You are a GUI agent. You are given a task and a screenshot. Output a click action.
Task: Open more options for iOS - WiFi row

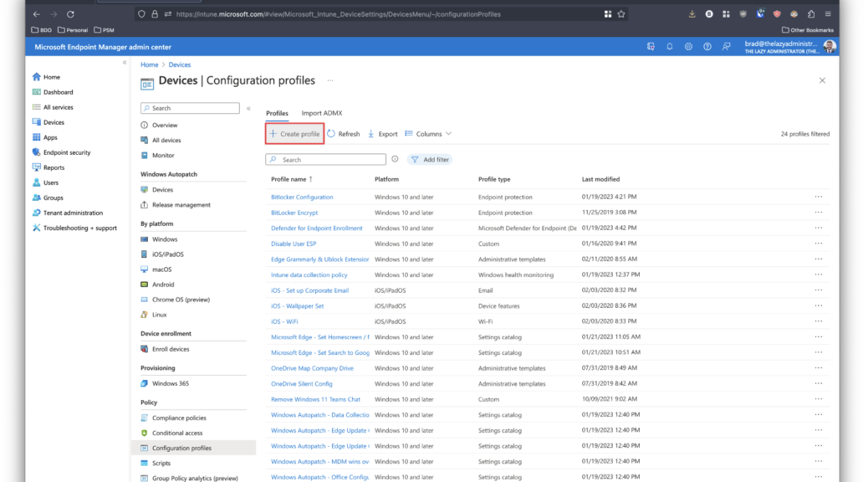click(x=819, y=321)
